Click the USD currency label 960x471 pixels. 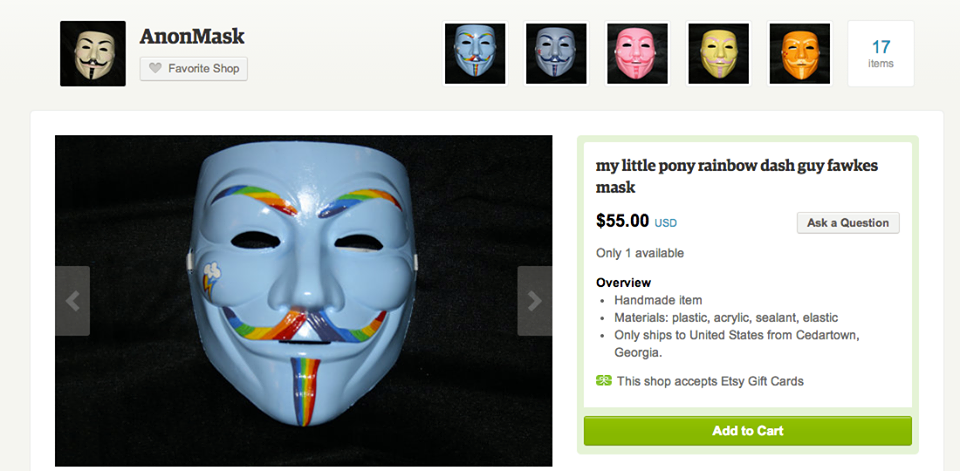[x=666, y=223]
